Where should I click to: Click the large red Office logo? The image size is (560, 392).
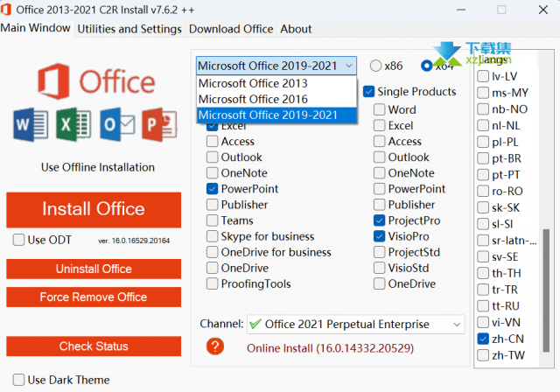coord(52,80)
